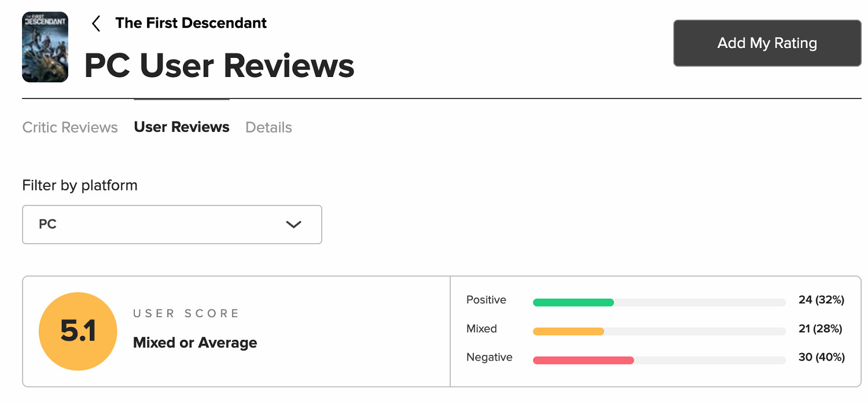Click the PC User Reviews heading
The height and width of the screenshot is (404, 868).
219,65
